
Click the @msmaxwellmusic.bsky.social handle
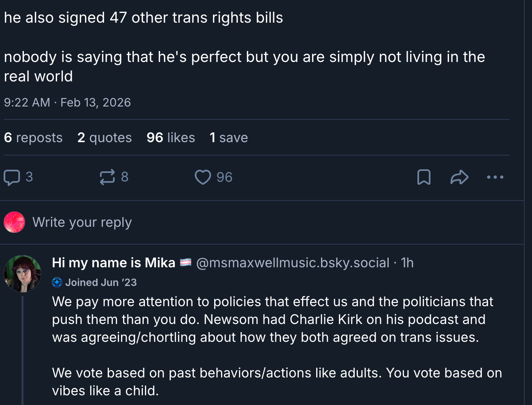[292, 263]
